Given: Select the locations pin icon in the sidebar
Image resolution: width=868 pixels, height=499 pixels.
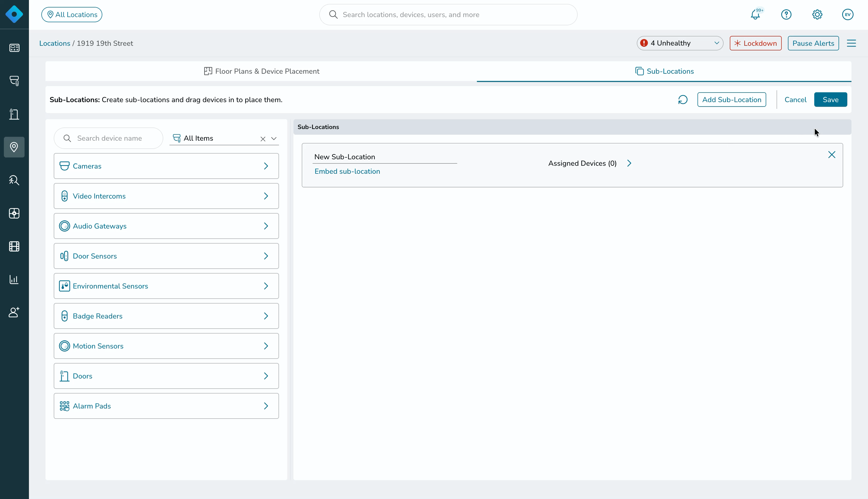Looking at the screenshot, I should (14, 147).
